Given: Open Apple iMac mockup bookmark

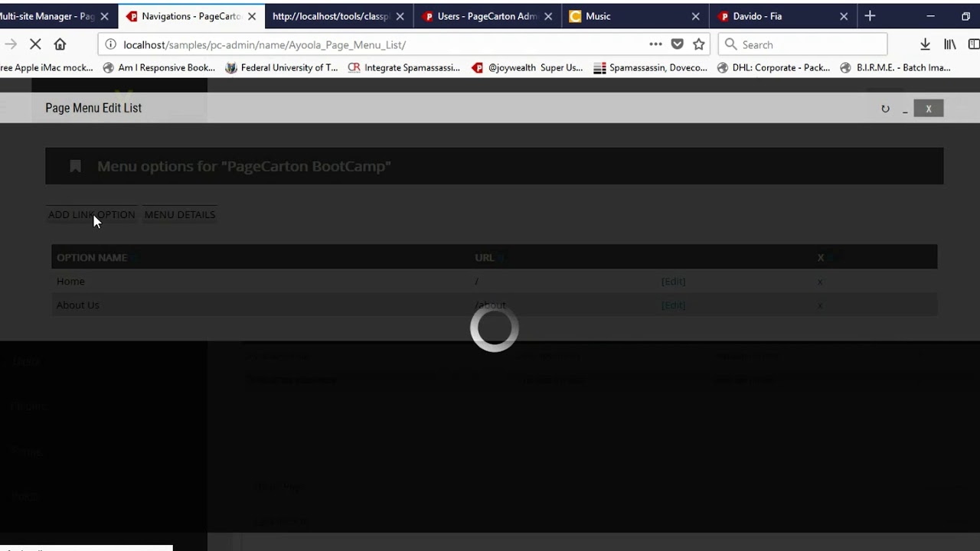Looking at the screenshot, I should point(47,67).
